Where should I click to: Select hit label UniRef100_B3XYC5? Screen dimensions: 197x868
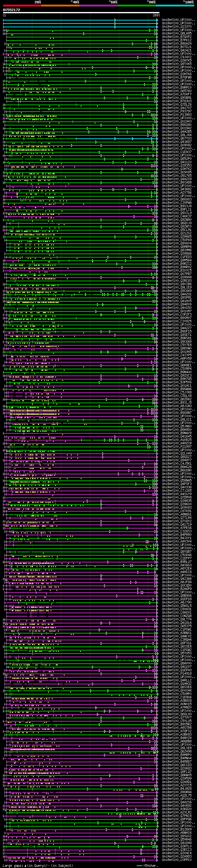177,271
